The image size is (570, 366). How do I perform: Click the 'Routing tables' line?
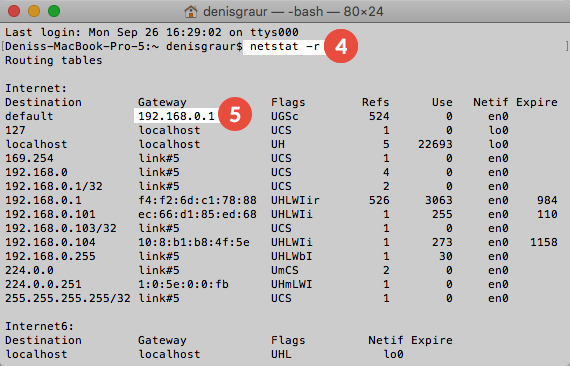[54, 60]
